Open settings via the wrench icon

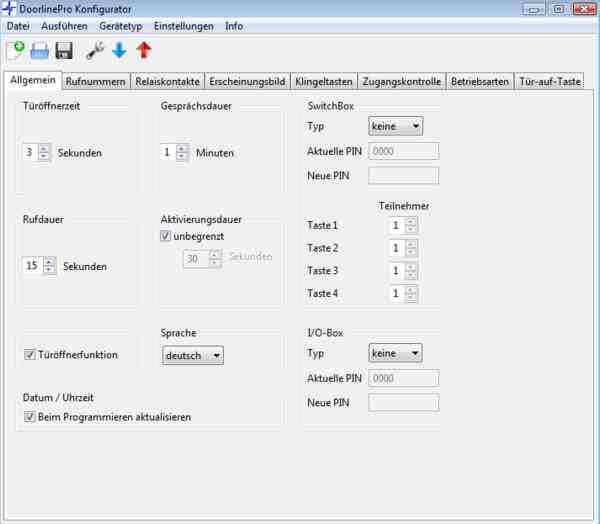tap(95, 51)
